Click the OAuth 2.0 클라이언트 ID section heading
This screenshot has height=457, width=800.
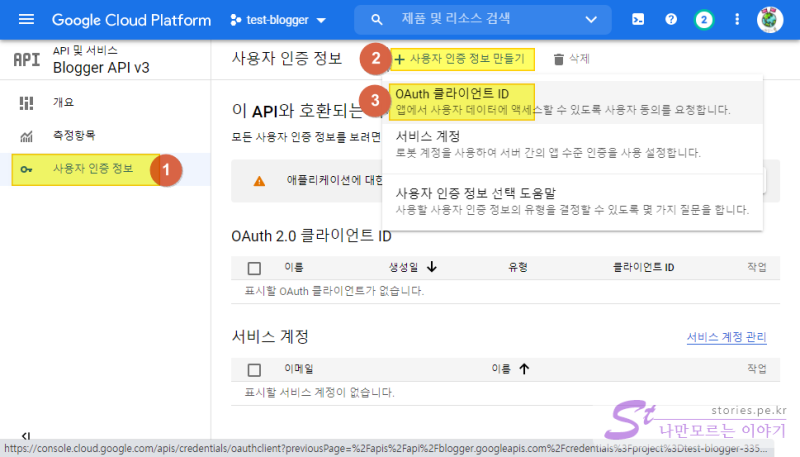coord(311,236)
